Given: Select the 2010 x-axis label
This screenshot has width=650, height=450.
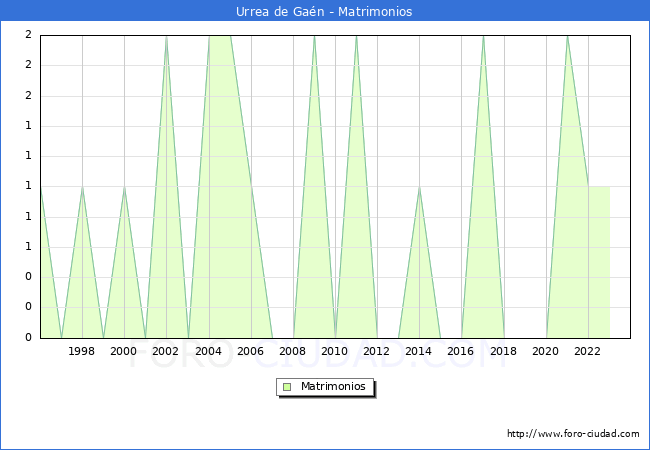Looking at the screenshot, I should click(x=335, y=351).
